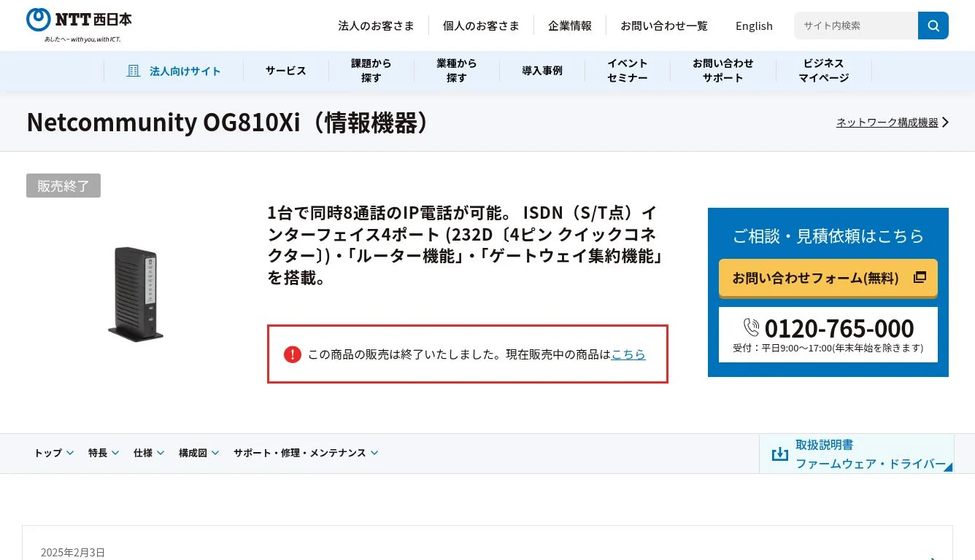Focus the サイト内検索 search field
975x560 pixels.
[x=856, y=26]
